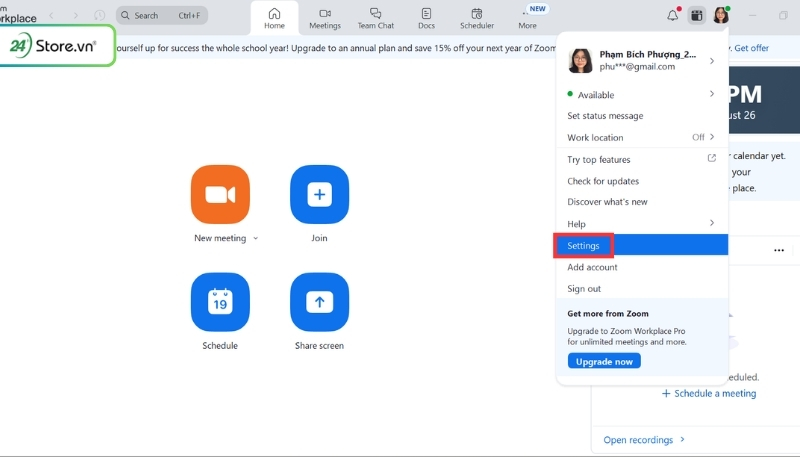
Task: Click the Upgrade now button
Action: tap(604, 361)
